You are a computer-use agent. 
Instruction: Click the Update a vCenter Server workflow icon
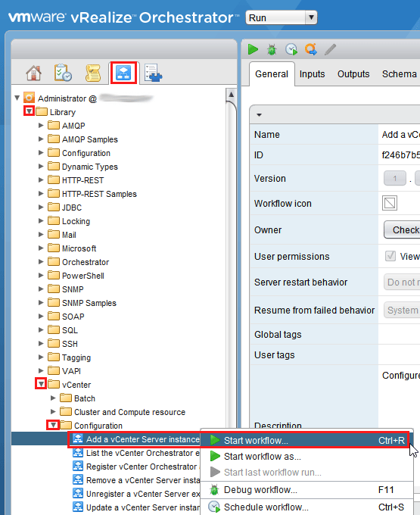pos(78,507)
